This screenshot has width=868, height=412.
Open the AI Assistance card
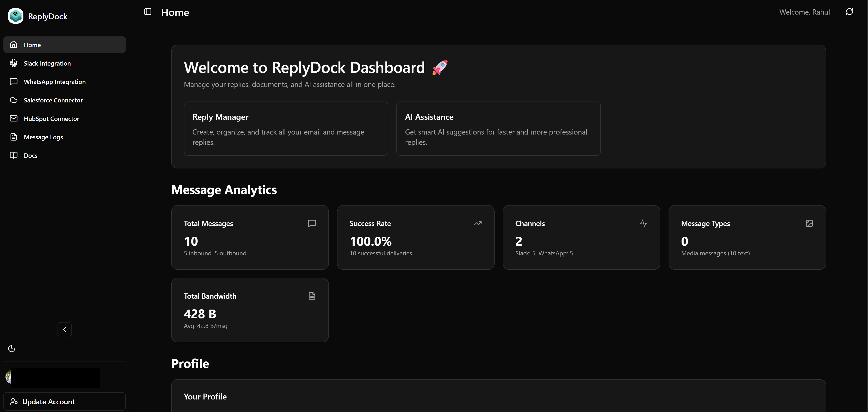click(x=498, y=128)
